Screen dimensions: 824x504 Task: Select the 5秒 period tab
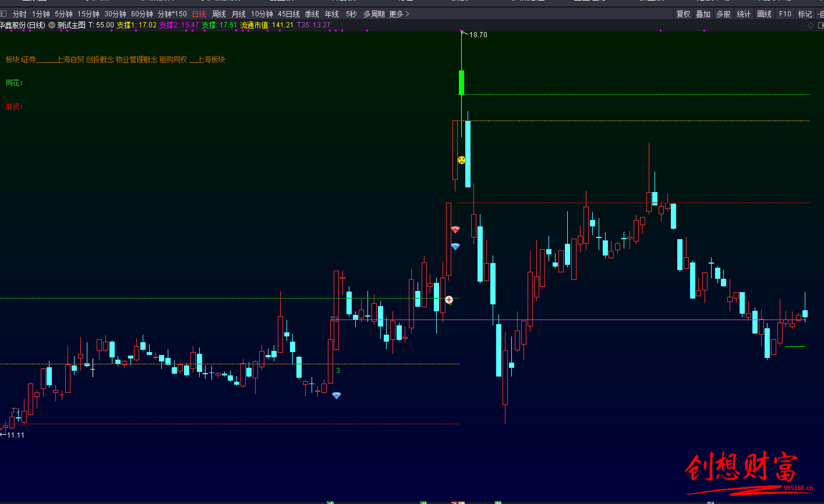(x=351, y=14)
